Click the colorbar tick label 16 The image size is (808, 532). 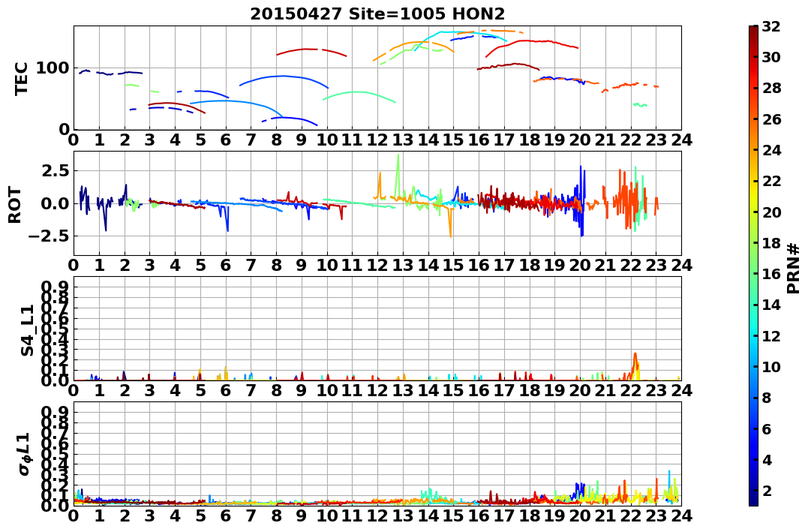click(x=771, y=274)
